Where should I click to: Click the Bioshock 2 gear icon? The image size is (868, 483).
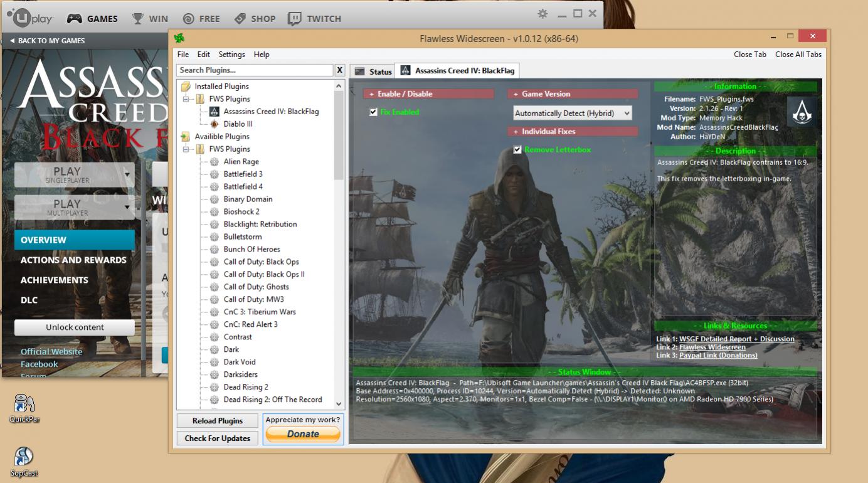[x=214, y=211]
